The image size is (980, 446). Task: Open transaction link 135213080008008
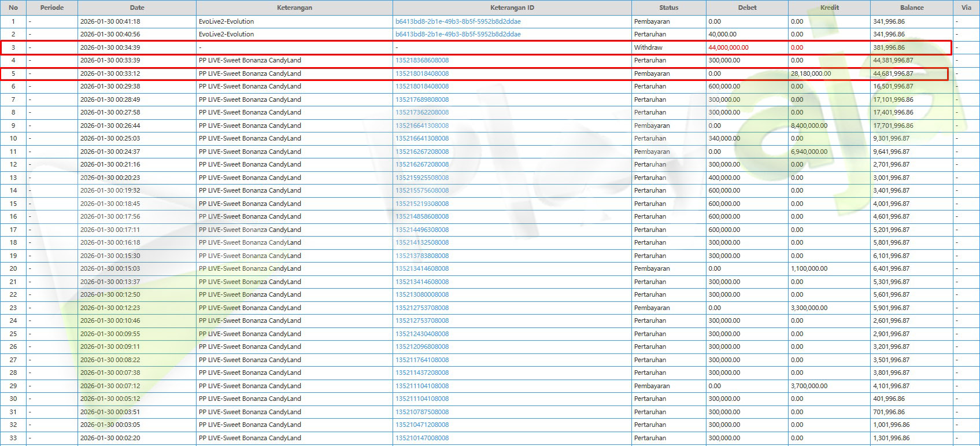(421, 294)
